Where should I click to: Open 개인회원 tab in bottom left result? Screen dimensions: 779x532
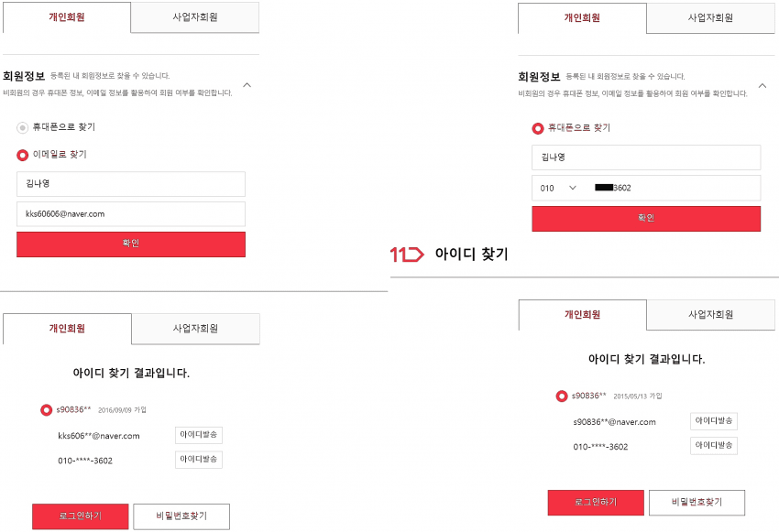point(67,329)
